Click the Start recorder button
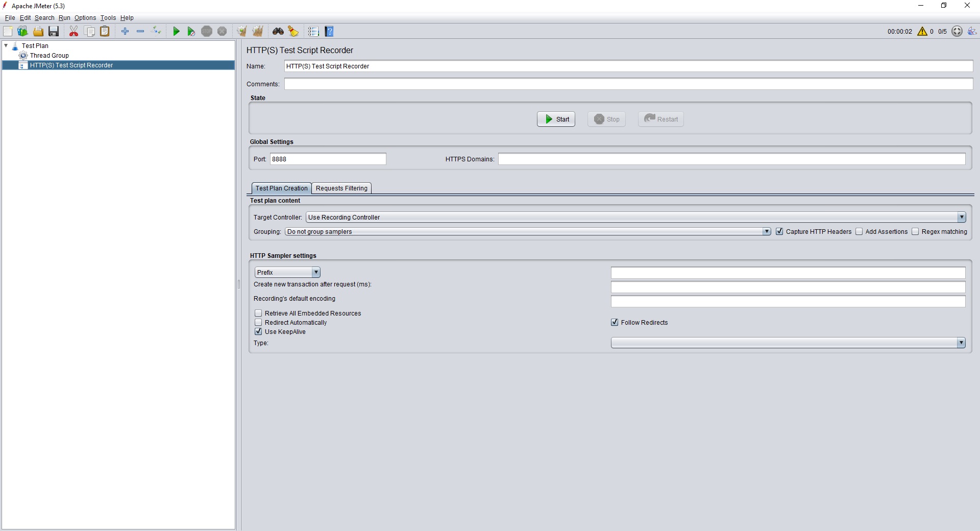 556,119
